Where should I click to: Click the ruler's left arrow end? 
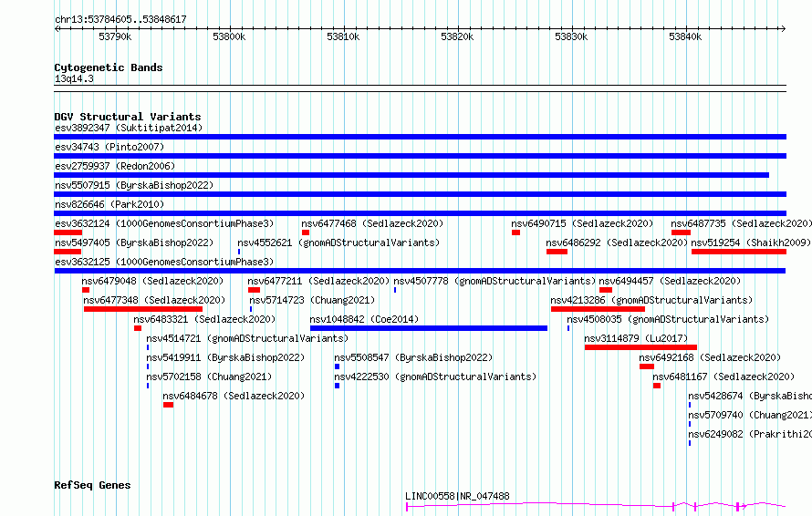tap(57, 28)
